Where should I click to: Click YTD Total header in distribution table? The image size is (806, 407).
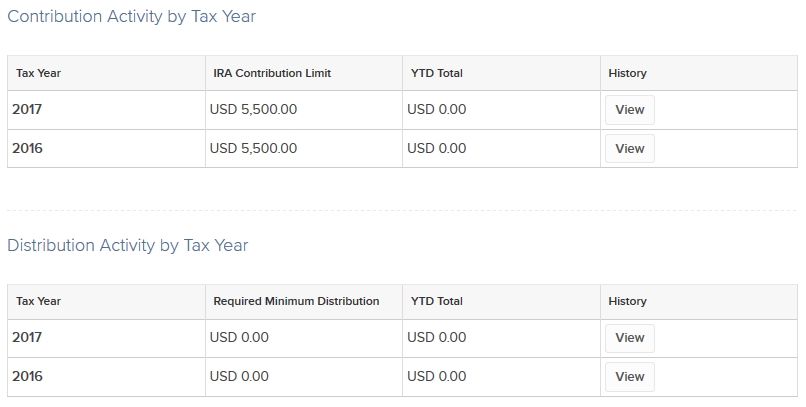pos(436,301)
